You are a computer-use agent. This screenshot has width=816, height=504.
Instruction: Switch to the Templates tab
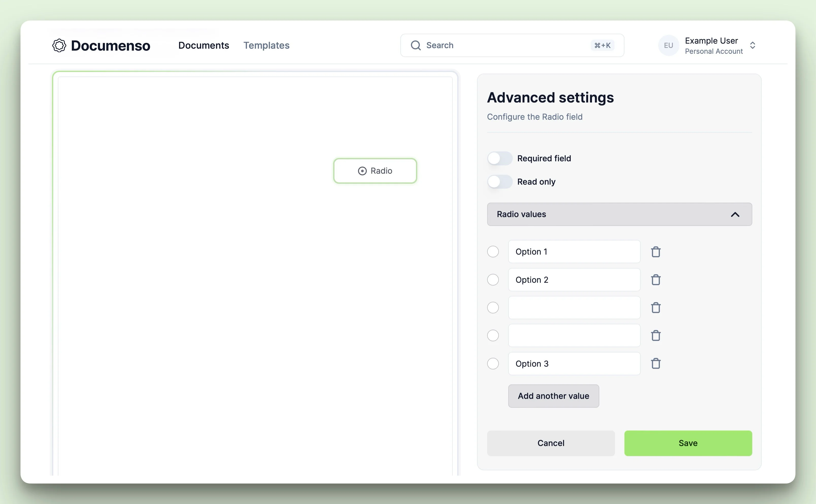(x=266, y=45)
